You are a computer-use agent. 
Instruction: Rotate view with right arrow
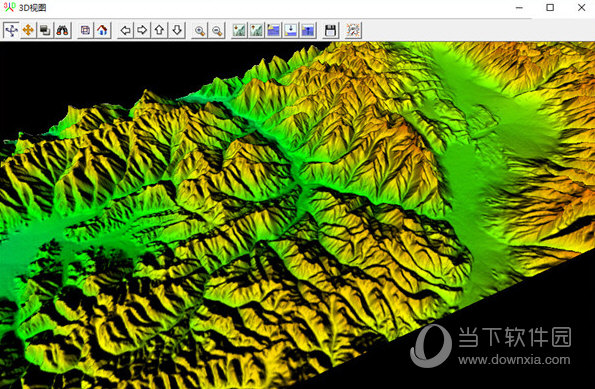142,30
